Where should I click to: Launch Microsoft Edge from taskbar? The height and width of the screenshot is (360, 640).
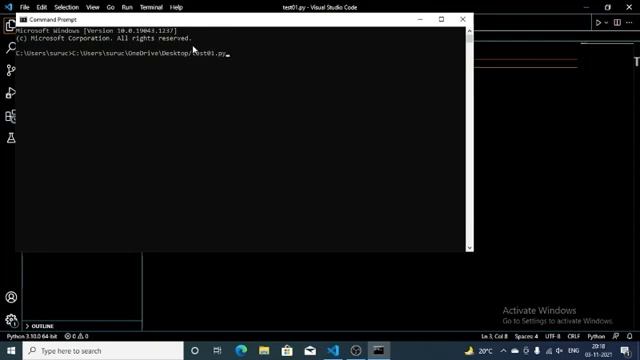click(x=241, y=351)
